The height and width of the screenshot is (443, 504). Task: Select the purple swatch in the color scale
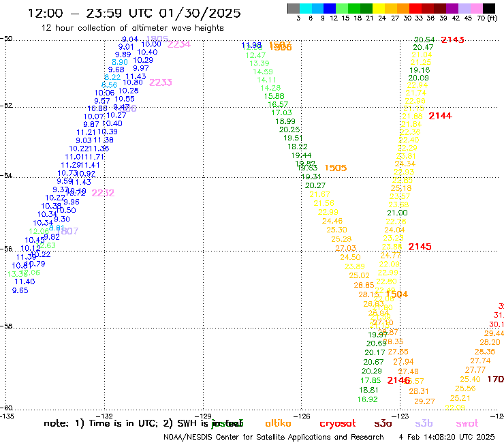coord(452,8)
